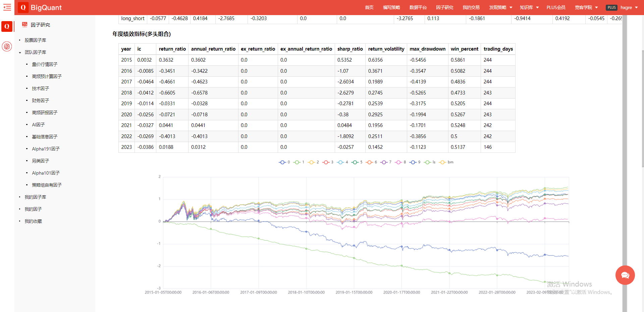644x312 pixels.
Task: Open the Alpha191因子 sidebar link
Action: (46, 149)
